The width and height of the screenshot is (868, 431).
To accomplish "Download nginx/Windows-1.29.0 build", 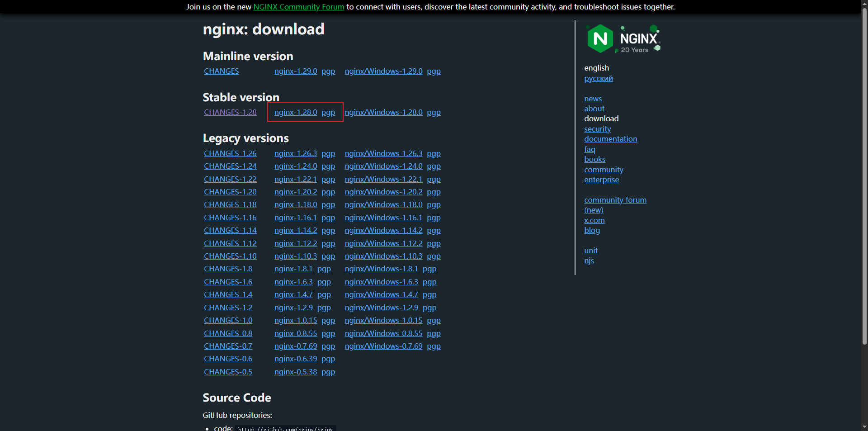I will coord(383,71).
